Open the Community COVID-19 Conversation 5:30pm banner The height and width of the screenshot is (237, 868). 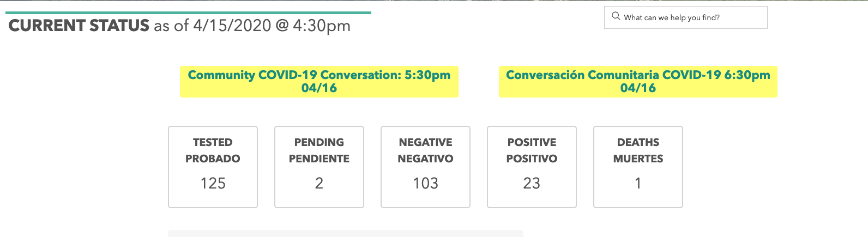tap(319, 82)
